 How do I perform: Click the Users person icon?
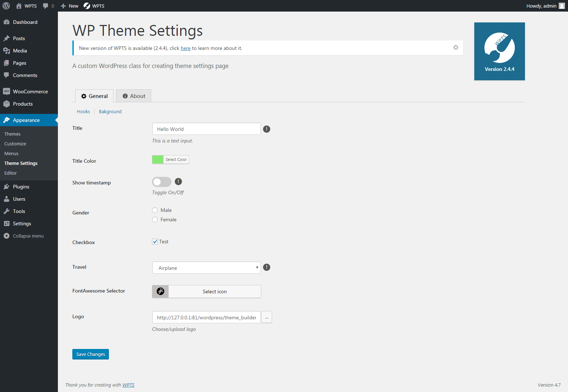(7, 199)
